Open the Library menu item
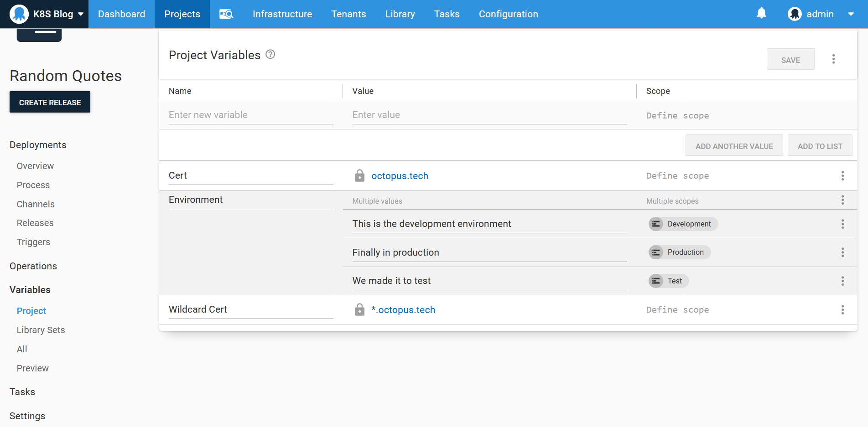 [x=400, y=14]
